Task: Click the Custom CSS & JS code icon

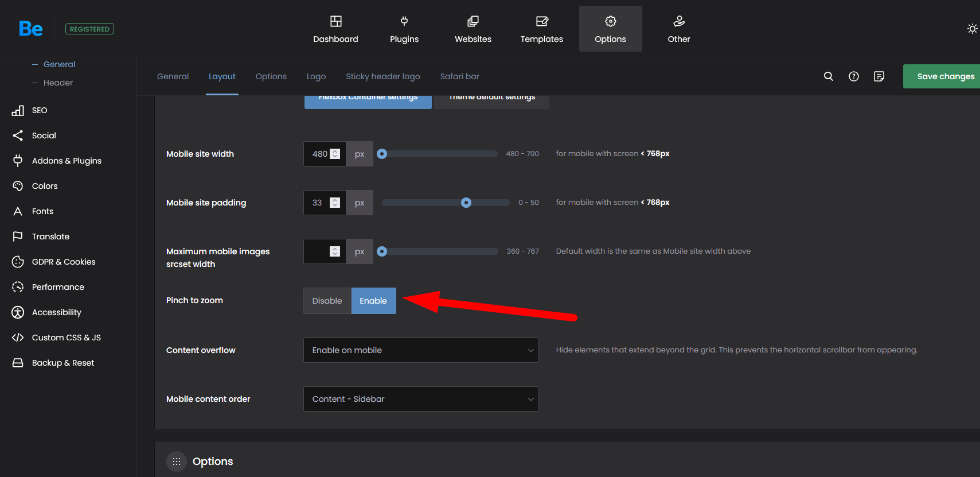Action: point(18,338)
